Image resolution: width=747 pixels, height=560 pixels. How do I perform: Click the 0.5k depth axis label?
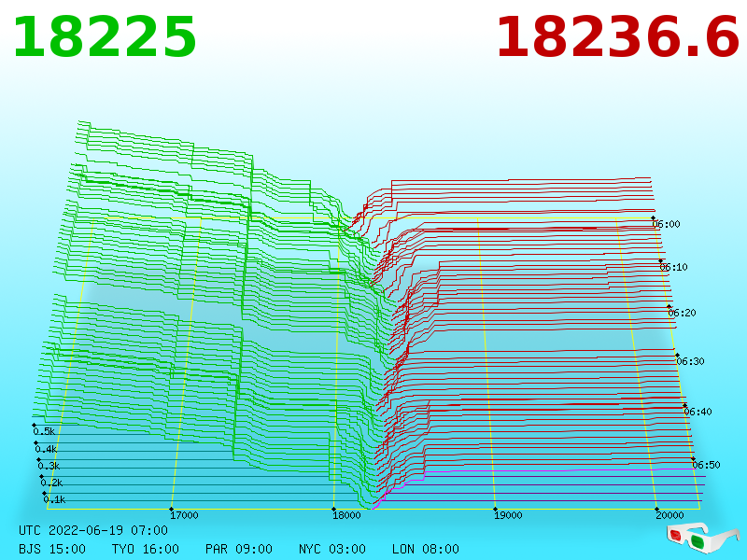point(44,431)
